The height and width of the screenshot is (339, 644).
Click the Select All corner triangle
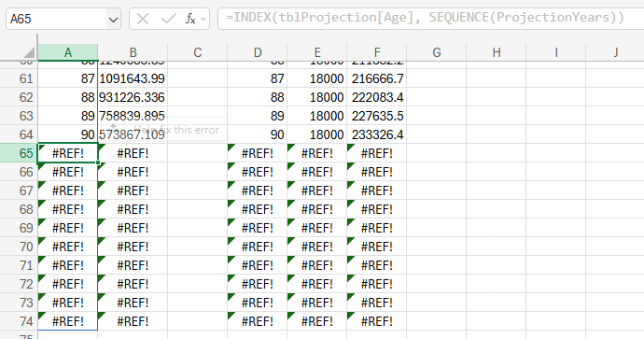pyautogui.click(x=29, y=52)
